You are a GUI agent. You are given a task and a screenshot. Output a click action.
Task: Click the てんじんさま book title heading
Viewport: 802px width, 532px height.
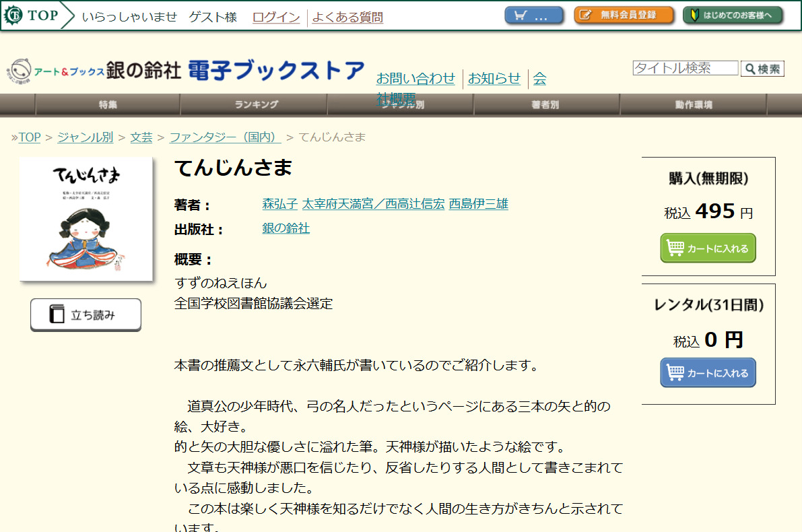pos(233,168)
